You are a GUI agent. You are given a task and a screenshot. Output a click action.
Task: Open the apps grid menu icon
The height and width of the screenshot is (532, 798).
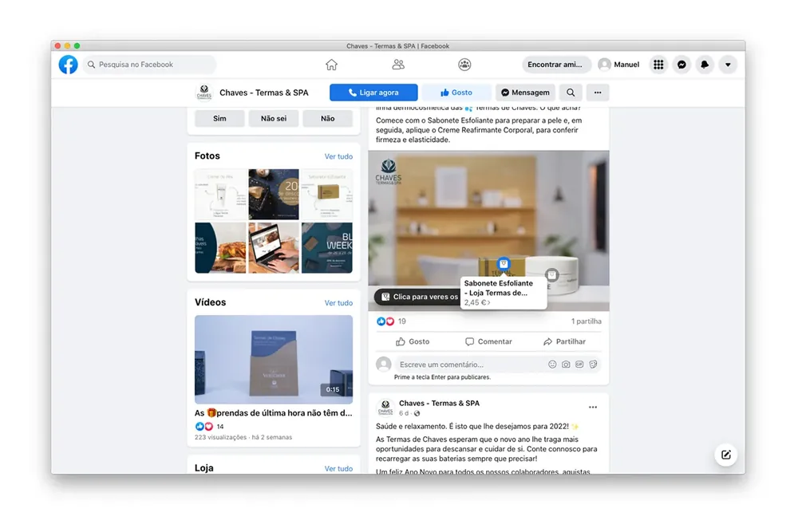tap(658, 65)
